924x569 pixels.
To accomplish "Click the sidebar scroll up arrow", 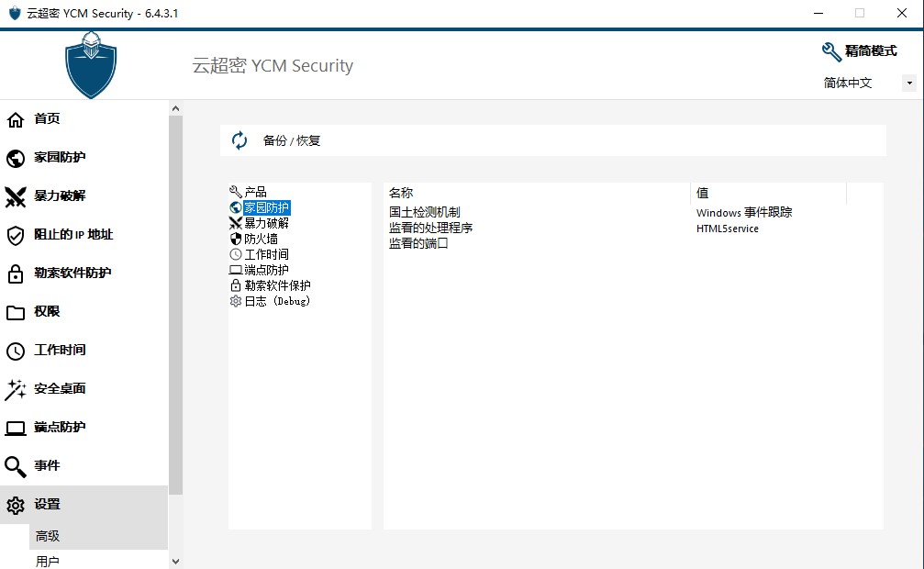I will coord(175,108).
